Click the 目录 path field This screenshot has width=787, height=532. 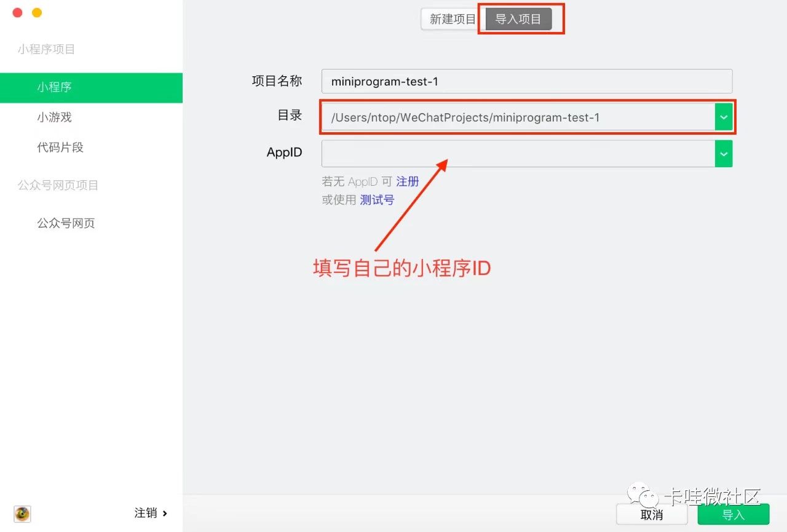point(518,117)
